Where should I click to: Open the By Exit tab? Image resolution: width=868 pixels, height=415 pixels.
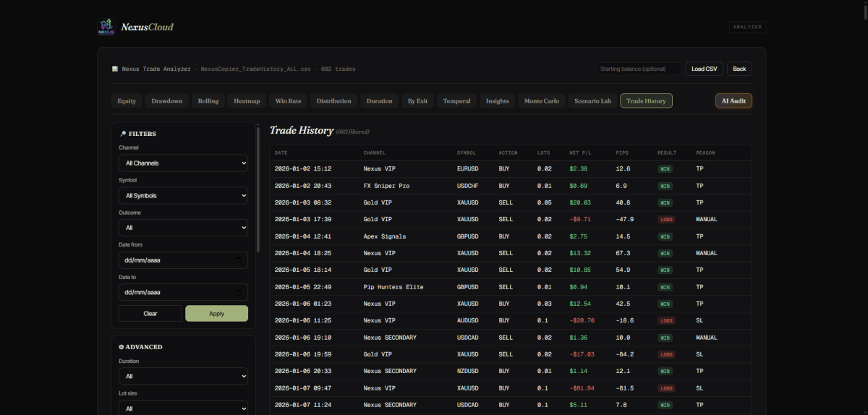[417, 100]
